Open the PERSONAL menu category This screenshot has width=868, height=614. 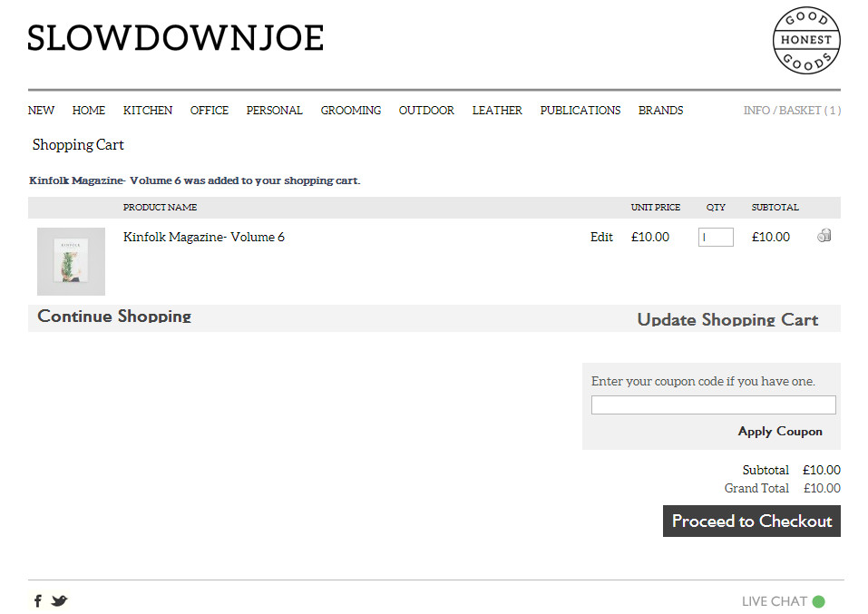click(x=275, y=110)
